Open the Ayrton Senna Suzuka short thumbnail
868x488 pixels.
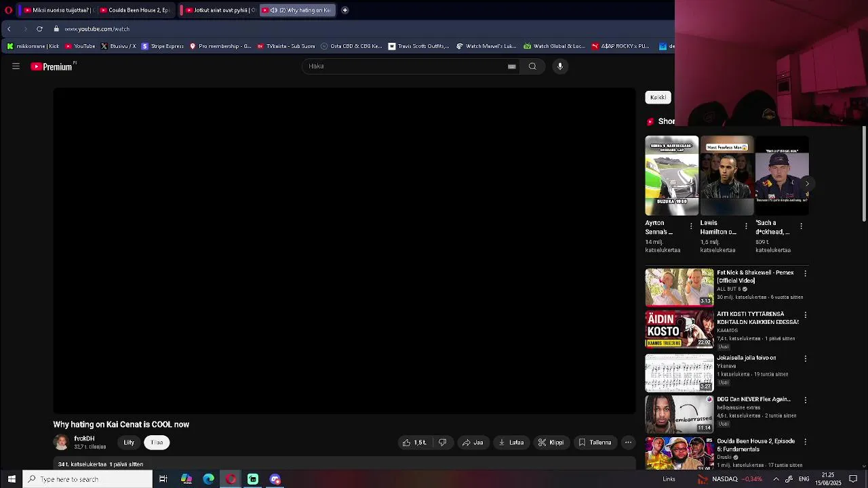(671, 176)
